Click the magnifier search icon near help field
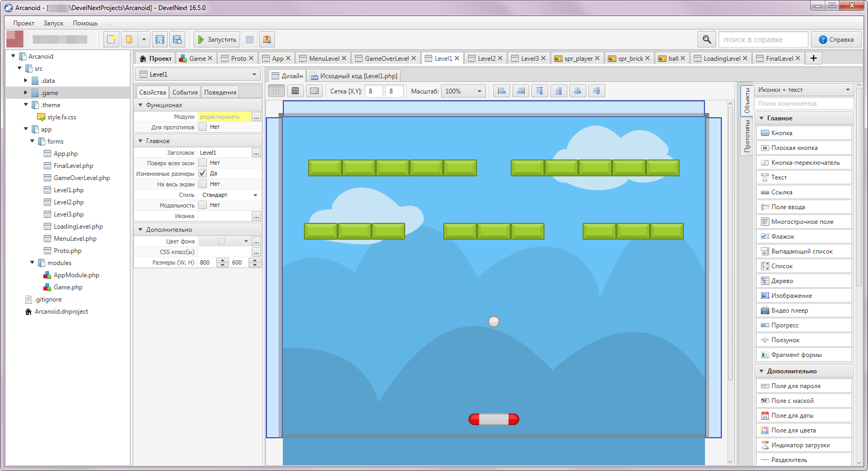The image size is (868, 471). coord(707,40)
